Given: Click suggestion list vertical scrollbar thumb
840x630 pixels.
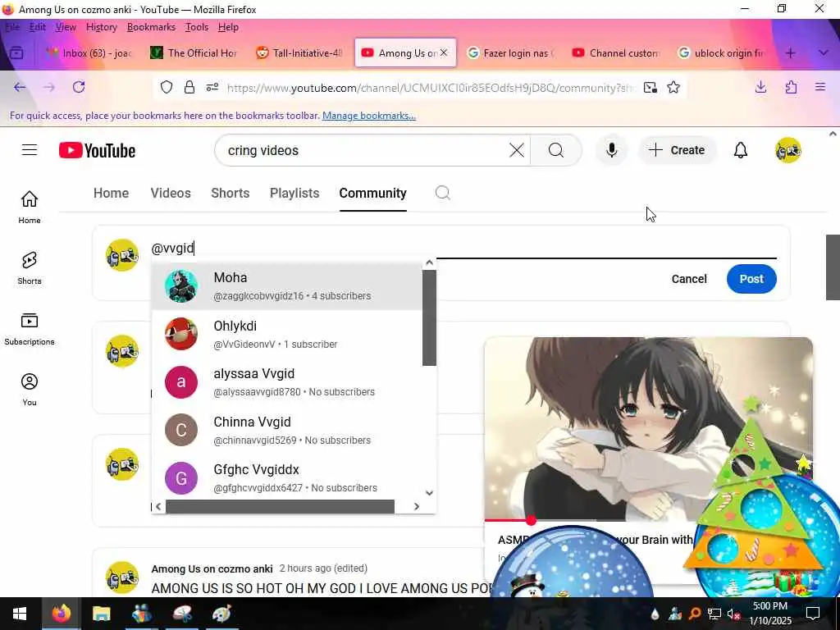Looking at the screenshot, I should [429, 317].
